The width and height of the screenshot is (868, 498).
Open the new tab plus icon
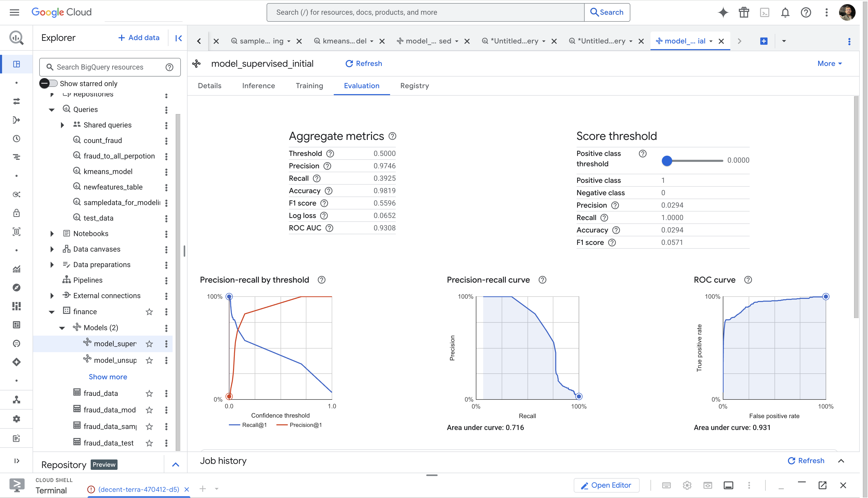point(764,41)
